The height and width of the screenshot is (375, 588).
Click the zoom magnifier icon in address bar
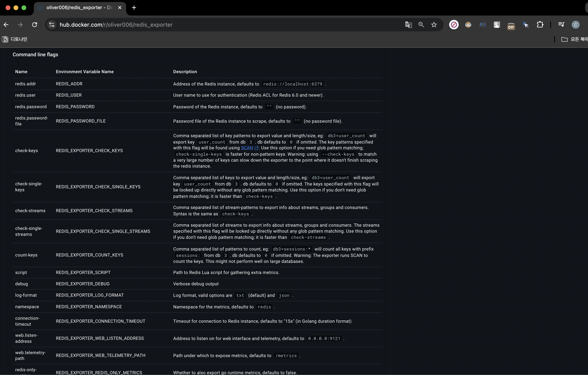421,25
